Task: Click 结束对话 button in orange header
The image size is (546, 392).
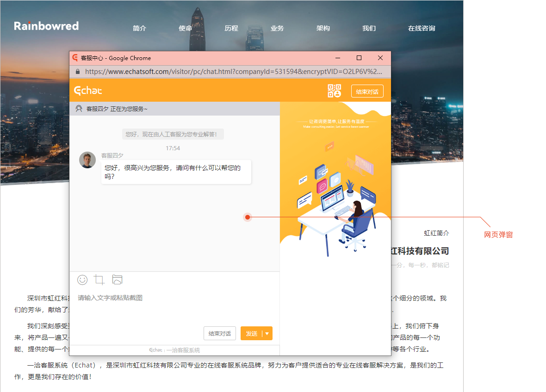Action: tap(367, 92)
